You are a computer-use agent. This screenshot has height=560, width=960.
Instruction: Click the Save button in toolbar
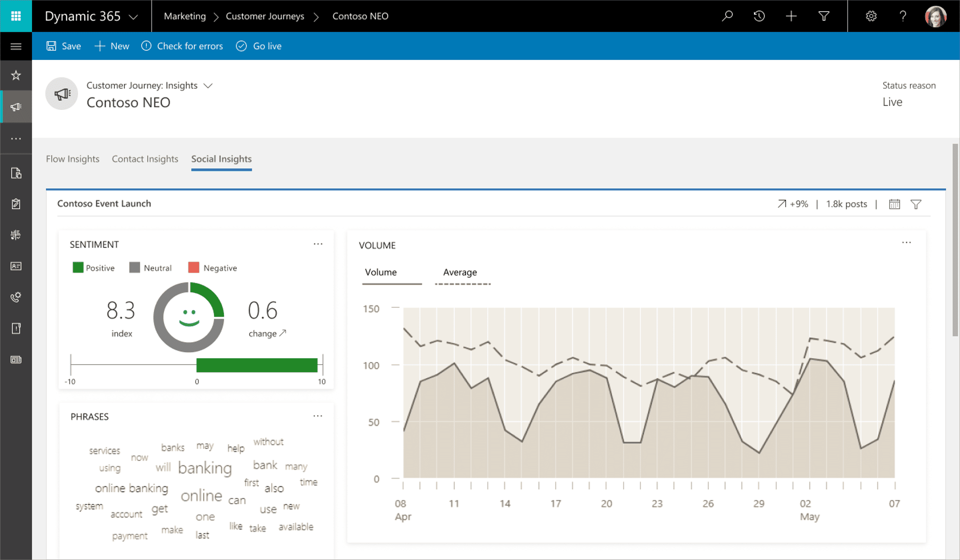(x=63, y=46)
